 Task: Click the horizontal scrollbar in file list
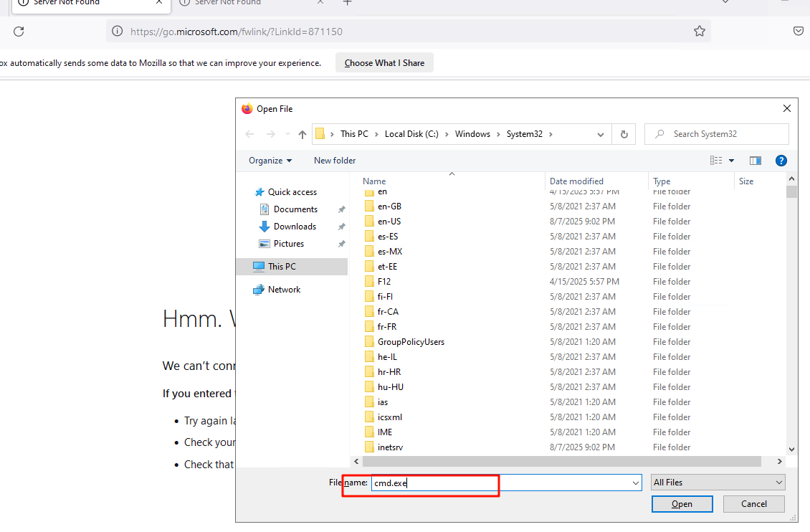pyautogui.click(x=559, y=462)
